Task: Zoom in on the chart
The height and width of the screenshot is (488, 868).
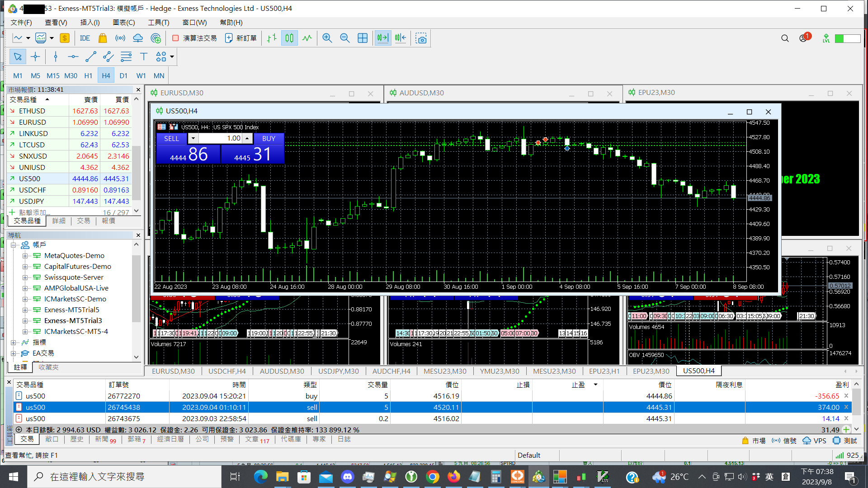Action: pyautogui.click(x=327, y=38)
